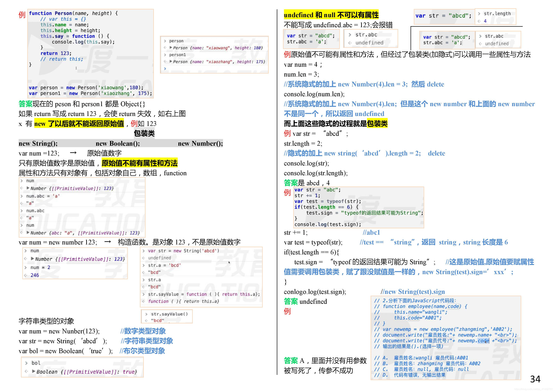Expand the Person object with name "xiaowang"
This screenshot has width=554, height=392.
[171, 48]
